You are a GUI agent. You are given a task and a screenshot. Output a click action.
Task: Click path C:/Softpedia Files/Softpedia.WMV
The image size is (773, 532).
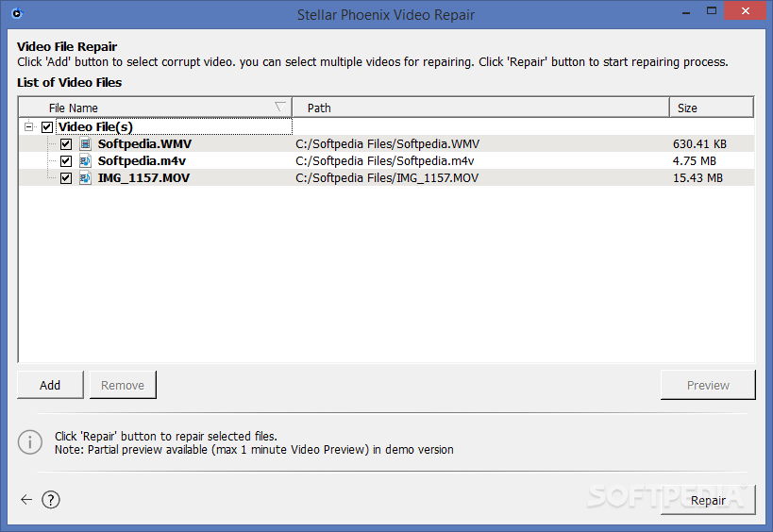(x=388, y=144)
